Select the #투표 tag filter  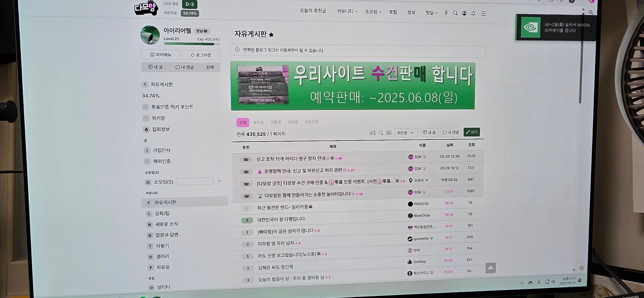pos(259,122)
